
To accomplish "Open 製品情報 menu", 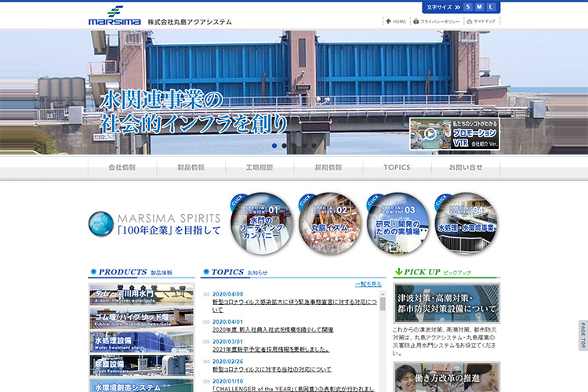I will click(x=191, y=167).
